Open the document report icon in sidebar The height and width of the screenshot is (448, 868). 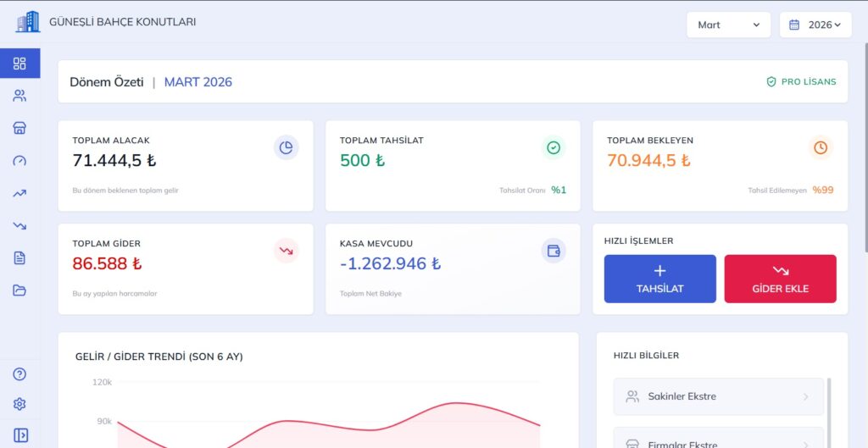tap(19, 257)
